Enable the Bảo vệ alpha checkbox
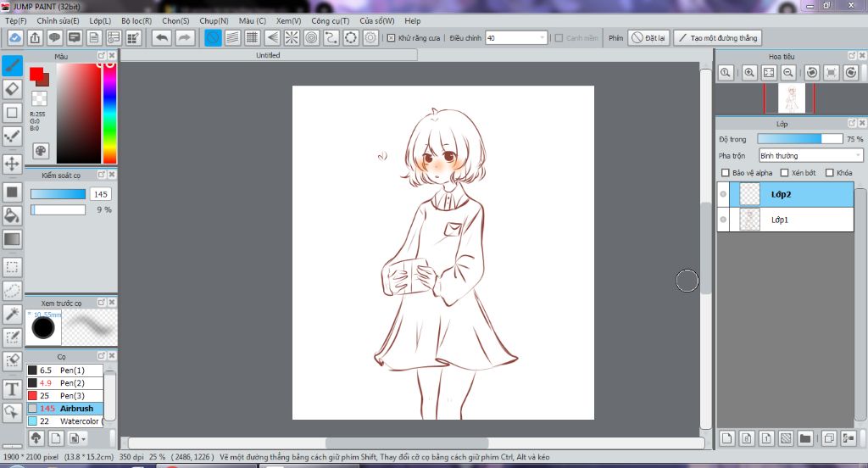The width and height of the screenshot is (868, 468). pos(725,173)
